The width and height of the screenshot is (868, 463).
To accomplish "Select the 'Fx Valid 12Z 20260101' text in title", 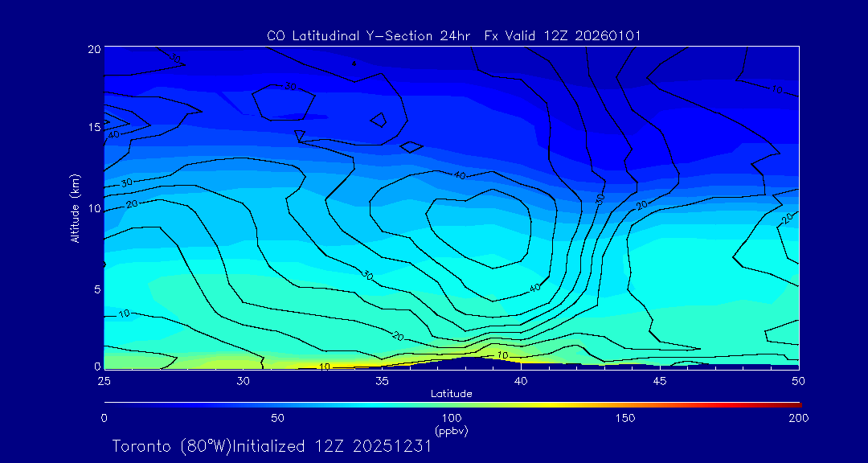I will [563, 36].
